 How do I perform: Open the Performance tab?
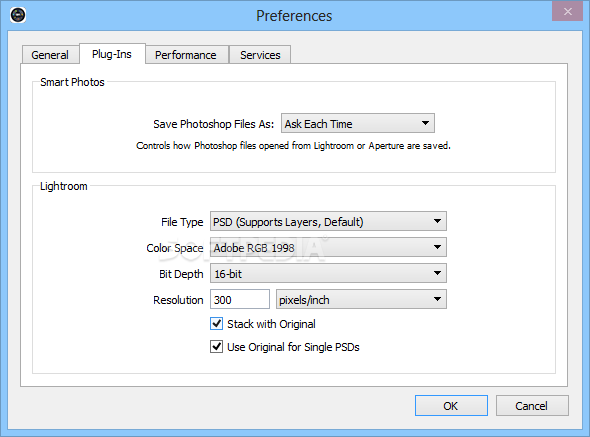tap(186, 55)
